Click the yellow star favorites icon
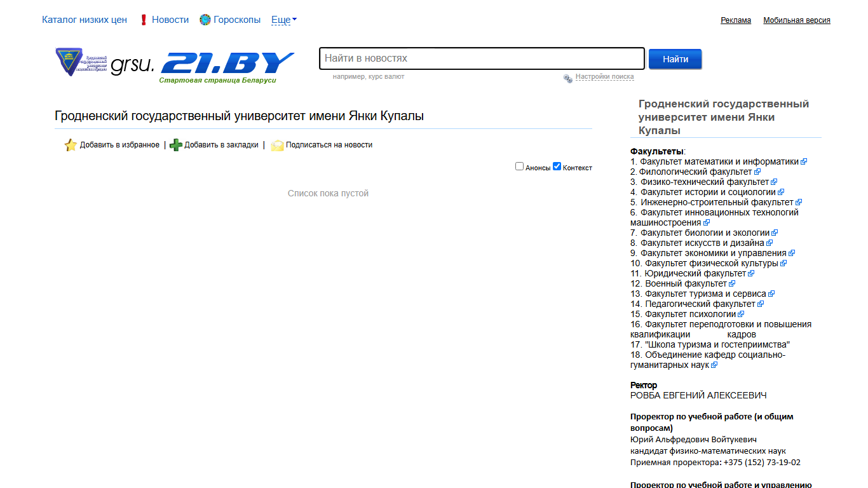868x488 pixels. coord(71,145)
